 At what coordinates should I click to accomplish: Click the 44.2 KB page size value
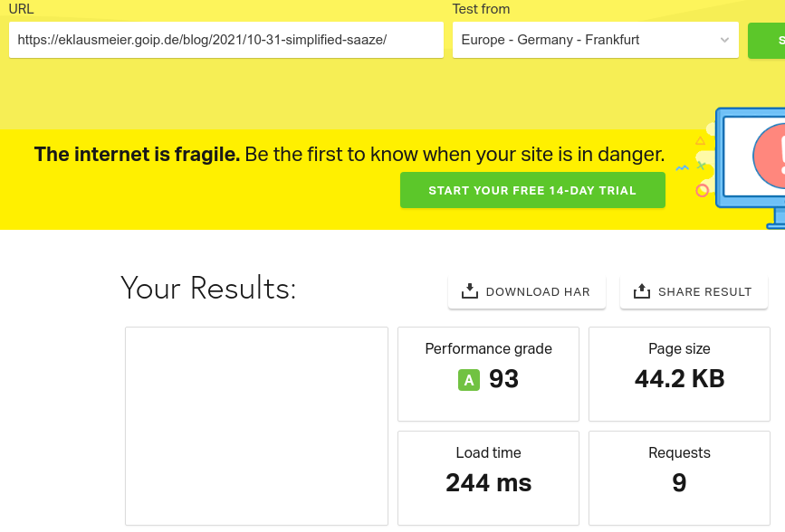(x=679, y=379)
